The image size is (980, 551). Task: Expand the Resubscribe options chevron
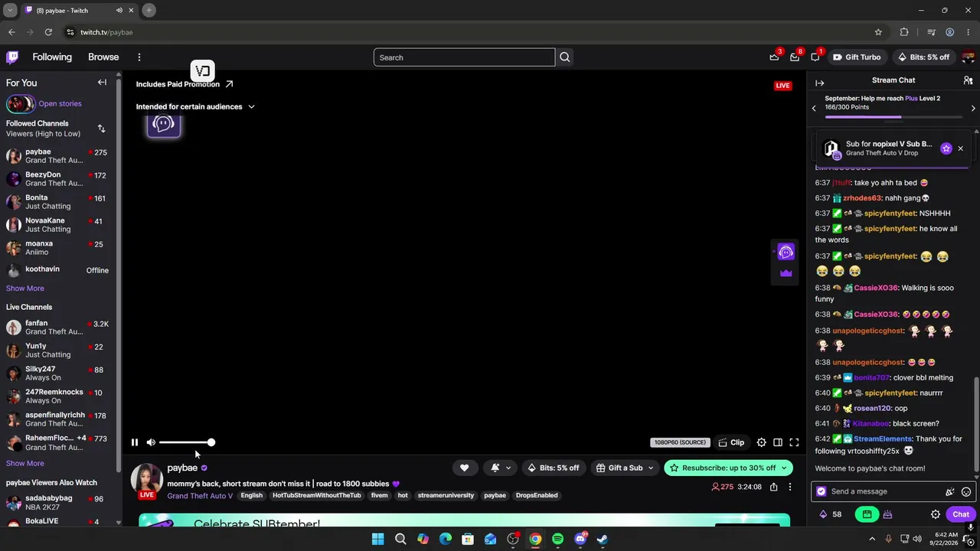784,468
